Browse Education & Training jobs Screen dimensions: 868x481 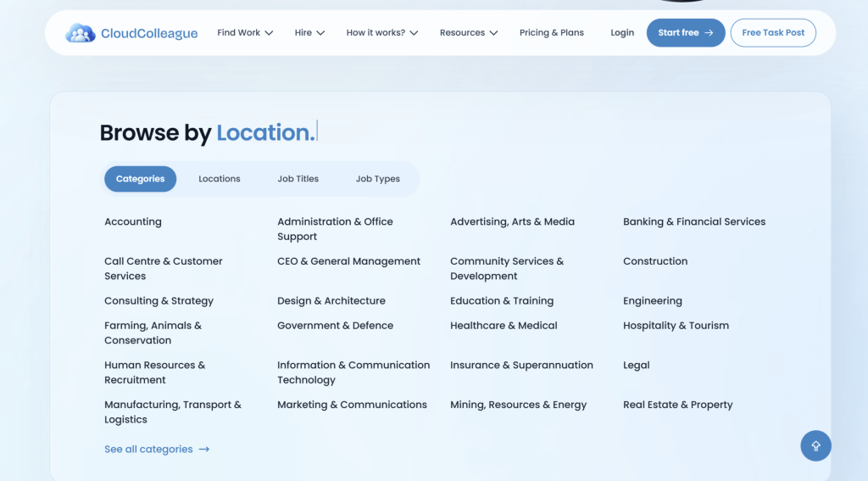pyautogui.click(x=502, y=301)
